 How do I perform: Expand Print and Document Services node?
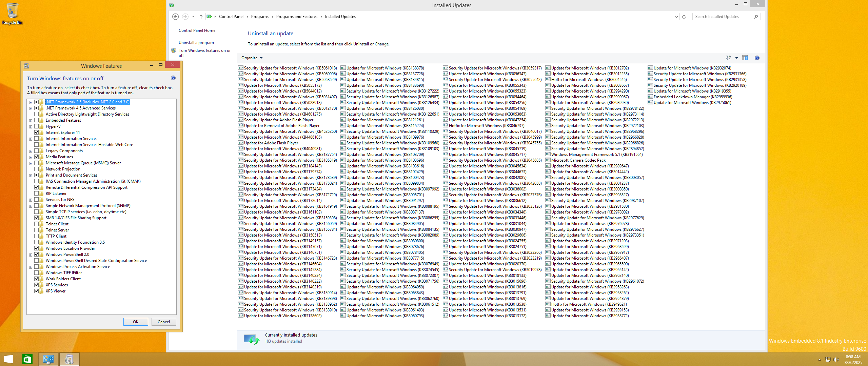pos(31,176)
